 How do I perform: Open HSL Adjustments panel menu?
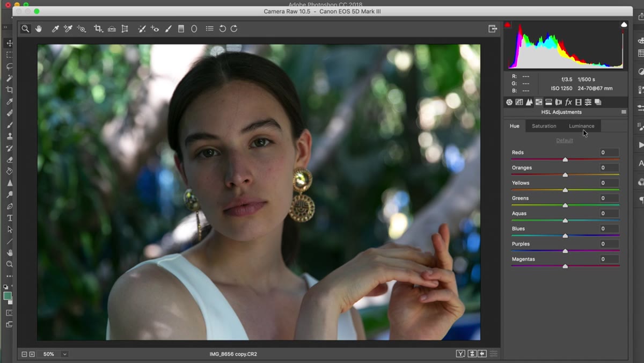[624, 112]
